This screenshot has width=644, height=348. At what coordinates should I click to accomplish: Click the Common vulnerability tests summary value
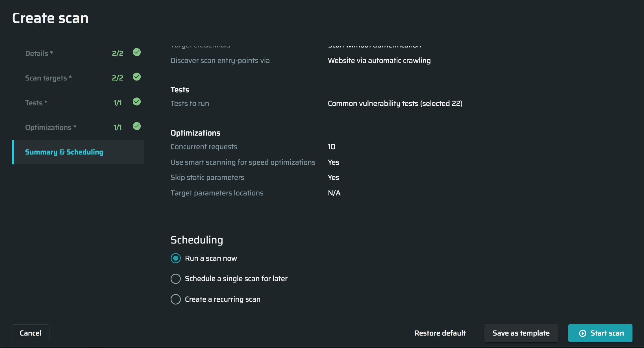395,103
